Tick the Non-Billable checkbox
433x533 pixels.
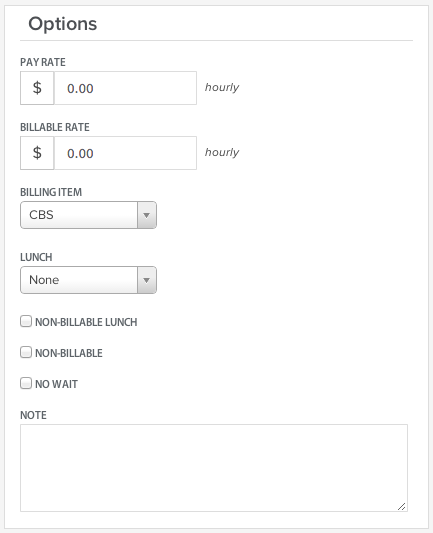[x=26, y=352]
